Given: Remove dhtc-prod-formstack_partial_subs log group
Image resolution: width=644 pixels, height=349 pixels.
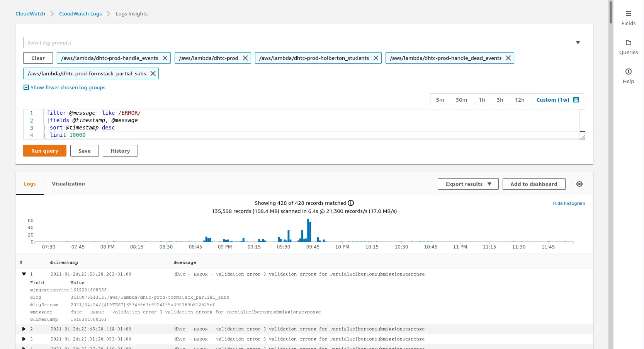Looking at the screenshot, I should tap(153, 73).
